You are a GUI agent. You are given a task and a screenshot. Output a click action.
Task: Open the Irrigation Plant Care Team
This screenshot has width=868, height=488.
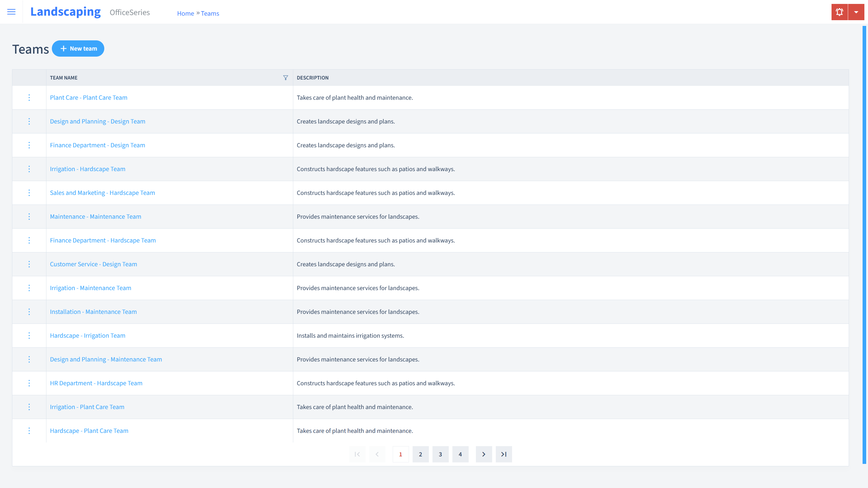[x=87, y=407]
